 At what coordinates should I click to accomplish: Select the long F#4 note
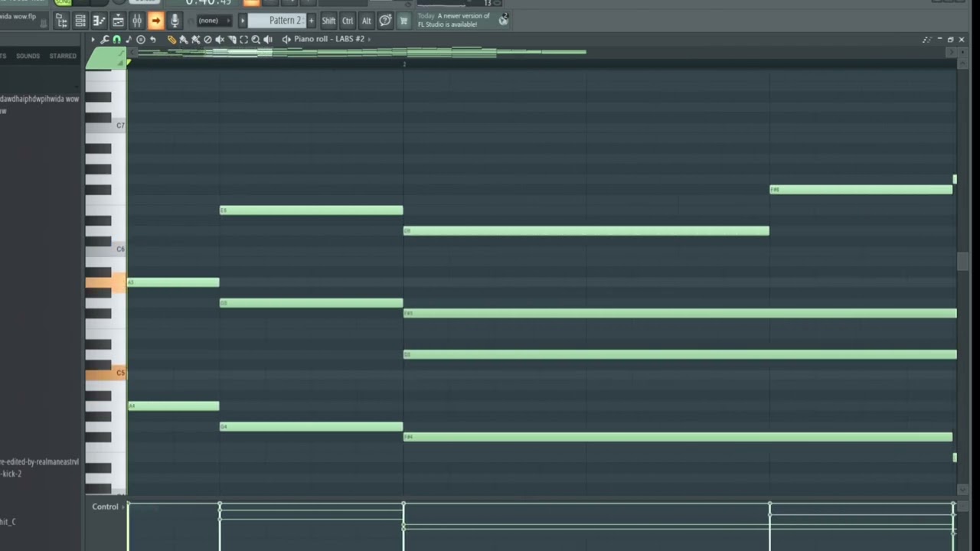tap(678, 437)
